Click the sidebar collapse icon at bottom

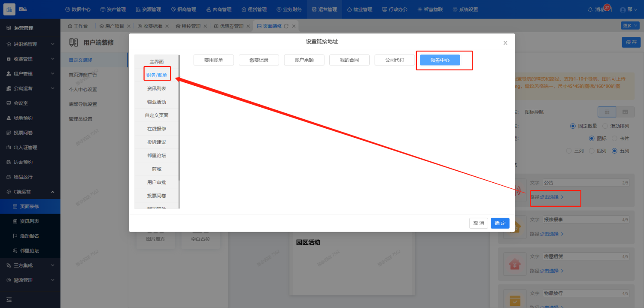click(9, 299)
